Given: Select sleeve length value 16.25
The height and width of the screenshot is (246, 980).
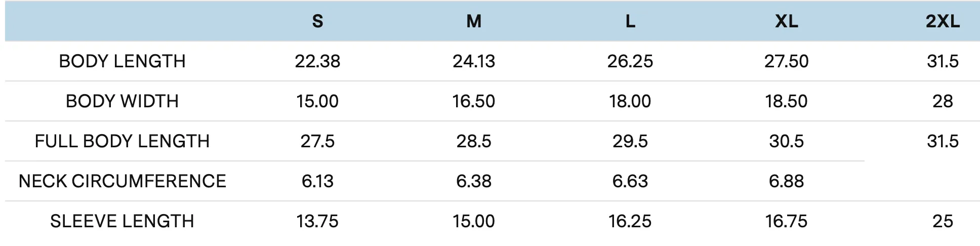Looking at the screenshot, I should 630,221.
